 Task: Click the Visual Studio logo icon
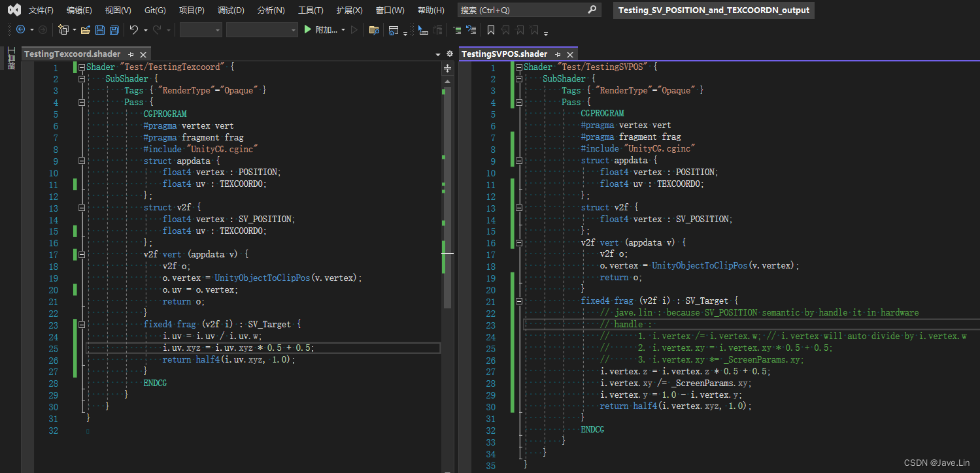[14, 10]
